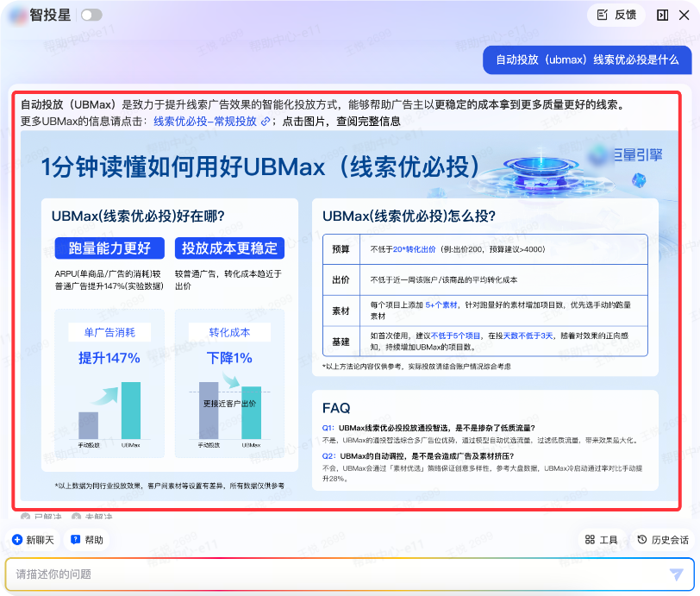This screenshot has width=700, height=596.
Task: Click the 巨量引擎 logo in the infographic
Action: tap(626, 155)
